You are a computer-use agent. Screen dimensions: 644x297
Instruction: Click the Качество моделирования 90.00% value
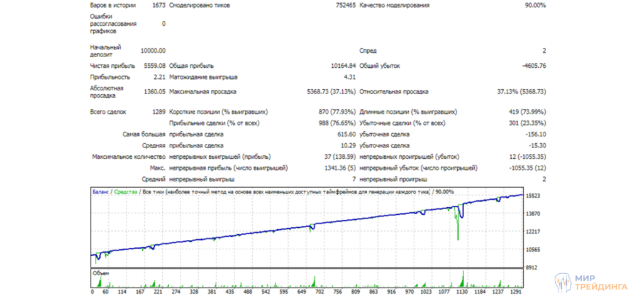pyautogui.click(x=535, y=5)
